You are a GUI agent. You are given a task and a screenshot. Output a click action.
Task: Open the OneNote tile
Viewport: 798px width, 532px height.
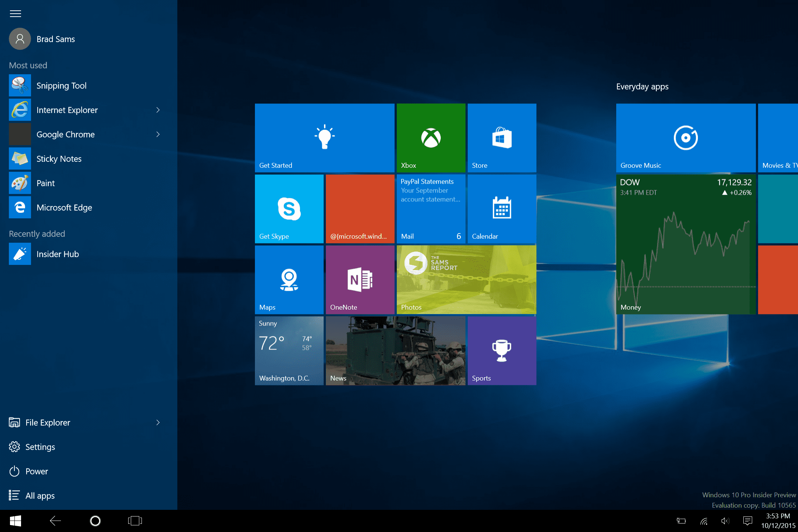tap(360, 280)
